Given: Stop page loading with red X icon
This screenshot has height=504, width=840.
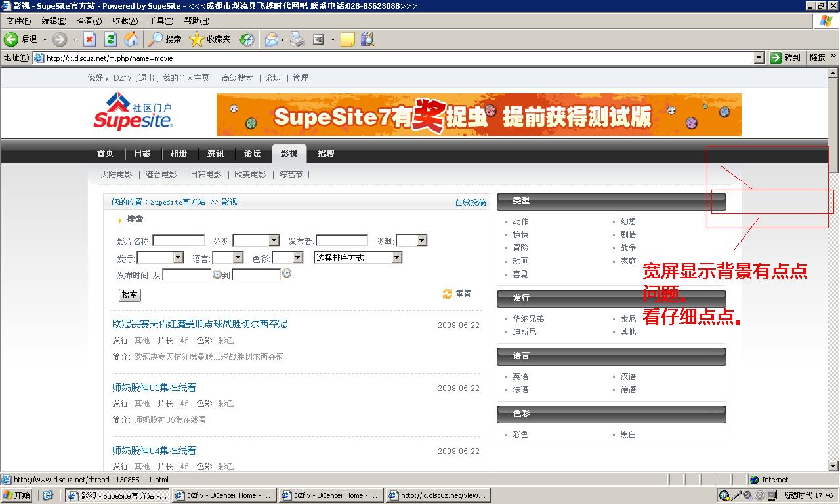Looking at the screenshot, I should (90, 39).
